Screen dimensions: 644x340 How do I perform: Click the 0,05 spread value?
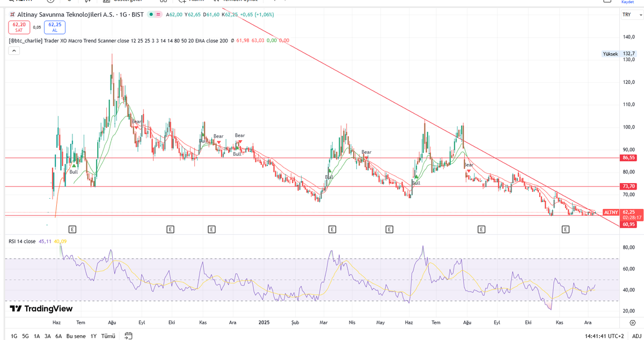37,27
